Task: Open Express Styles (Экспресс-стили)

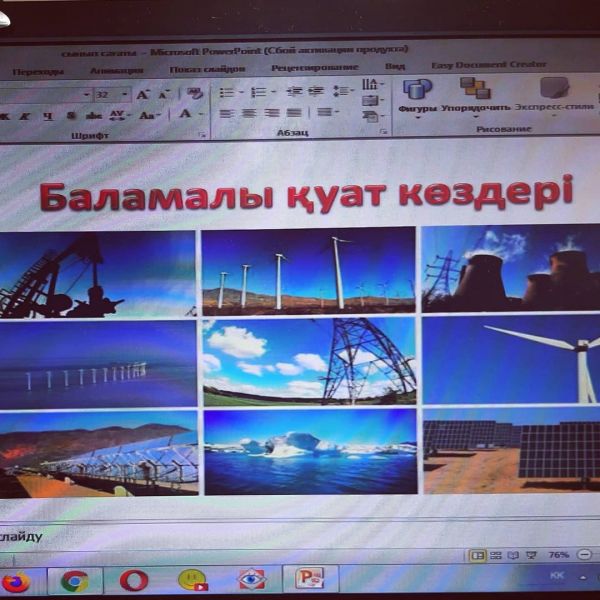Action: pyautogui.click(x=551, y=95)
